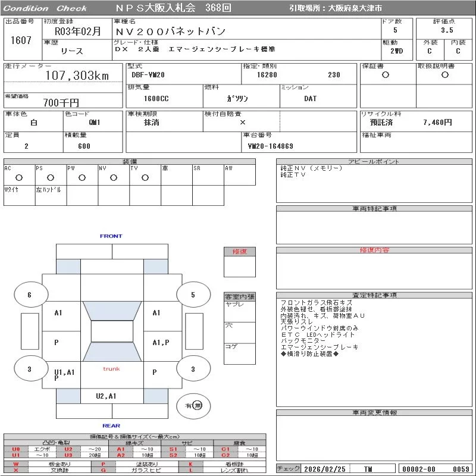
Task: Toggle the AC equipment circle mark
Action: click(19, 177)
